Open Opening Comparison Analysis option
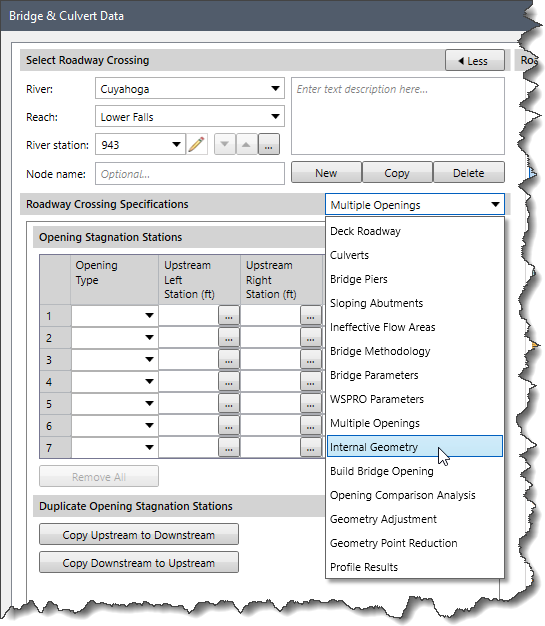Viewport: 545px width, 626px height. [x=415, y=495]
